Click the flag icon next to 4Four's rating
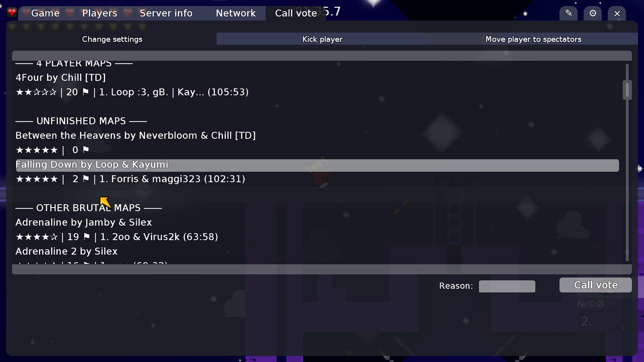Screen dimensions: 644x362 86,92
